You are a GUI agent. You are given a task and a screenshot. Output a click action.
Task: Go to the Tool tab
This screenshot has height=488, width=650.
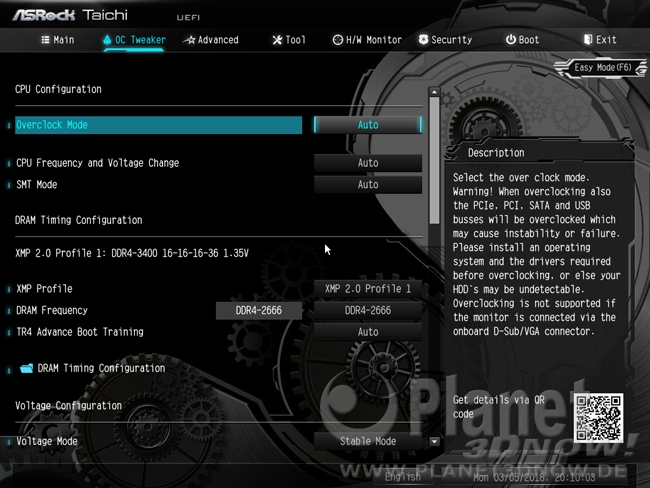[x=289, y=40]
